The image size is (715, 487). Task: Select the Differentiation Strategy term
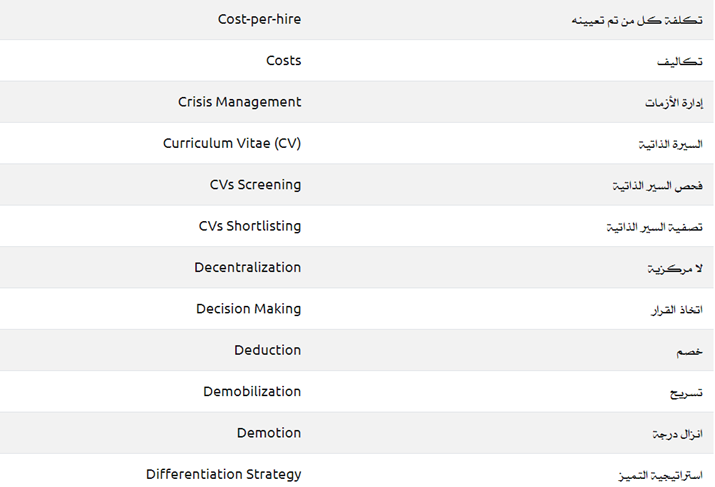coord(223,474)
